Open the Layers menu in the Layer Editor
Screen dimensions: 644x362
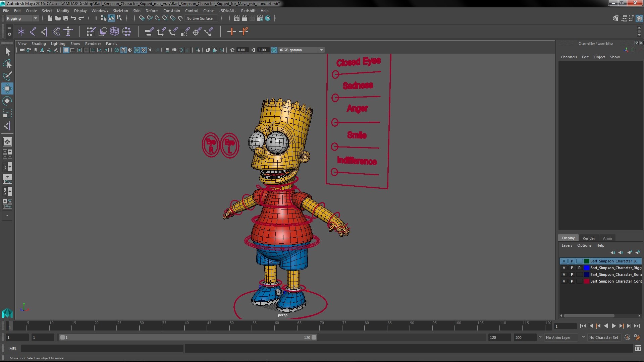[x=567, y=245]
